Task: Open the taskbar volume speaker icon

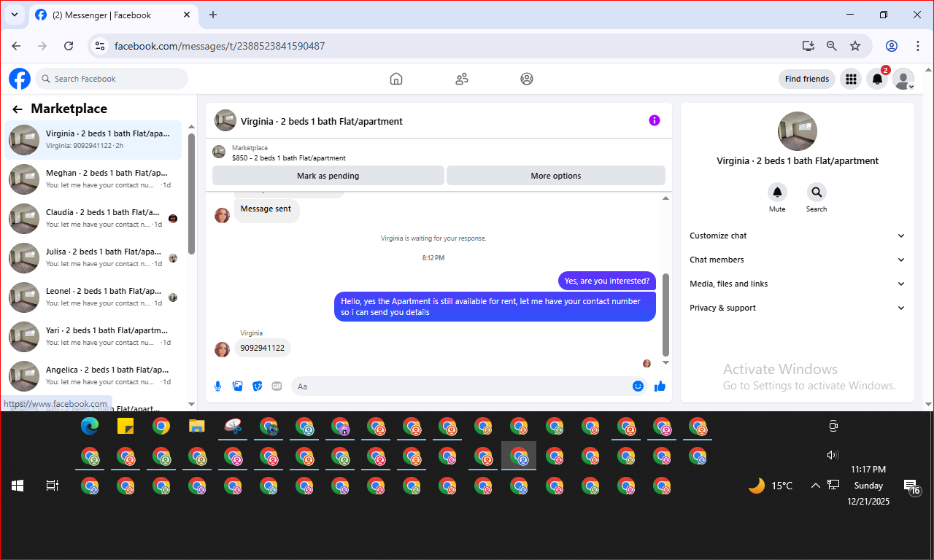Action: (833, 455)
